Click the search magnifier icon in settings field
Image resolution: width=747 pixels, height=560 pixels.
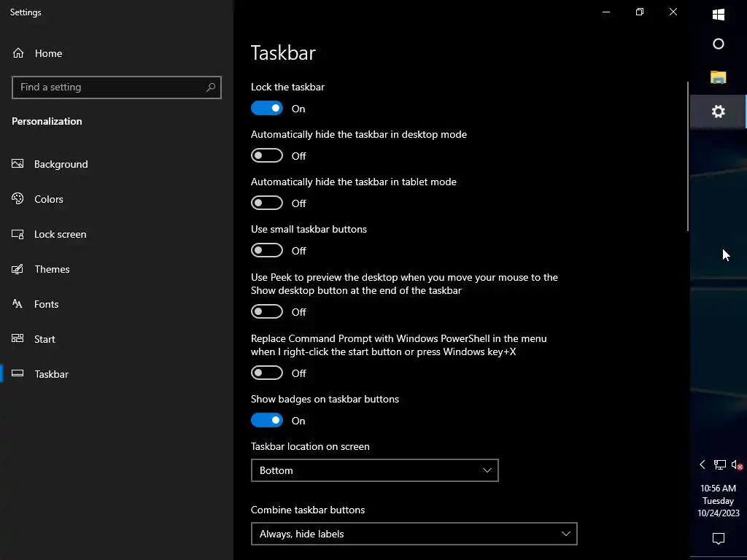pyautogui.click(x=211, y=87)
